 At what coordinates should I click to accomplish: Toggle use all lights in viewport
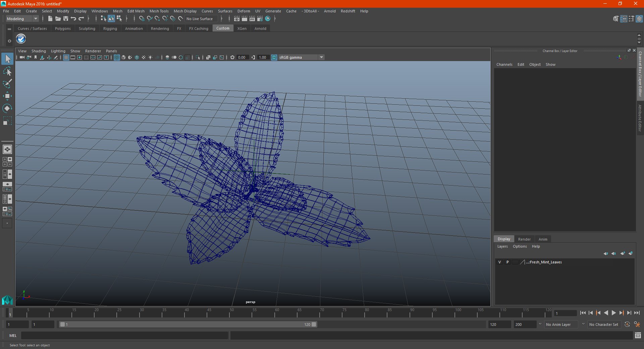pyautogui.click(x=150, y=57)
